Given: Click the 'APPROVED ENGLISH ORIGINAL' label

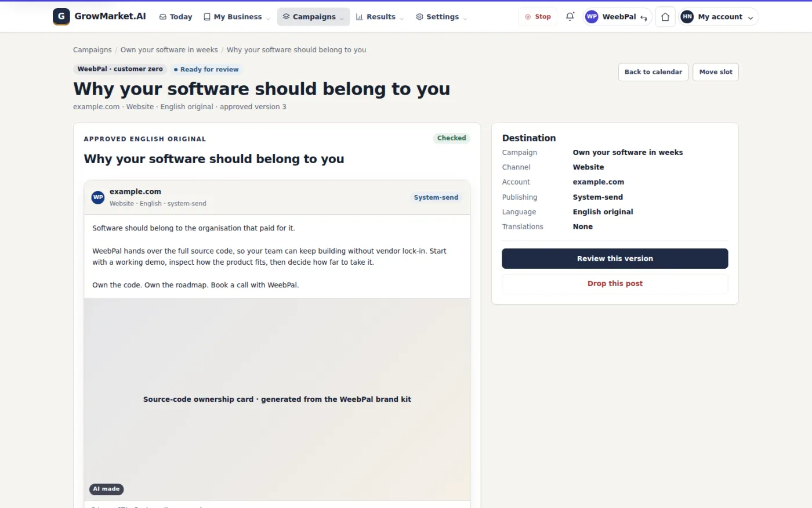Looking at the screenshot, I should point(145,139).
